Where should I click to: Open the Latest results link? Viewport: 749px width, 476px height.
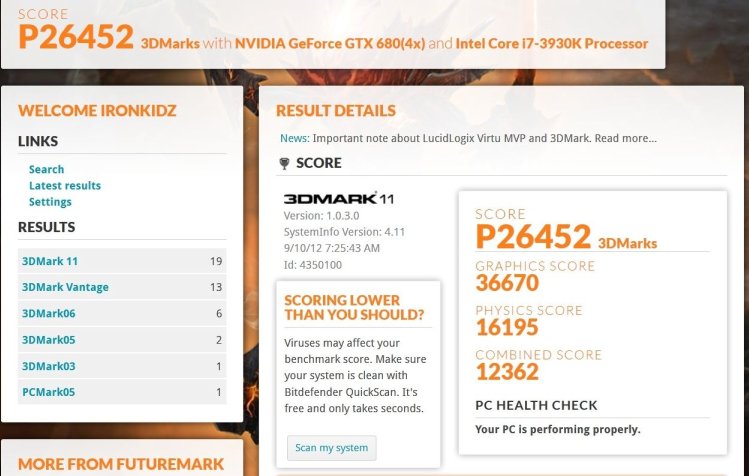pos(65,185)
